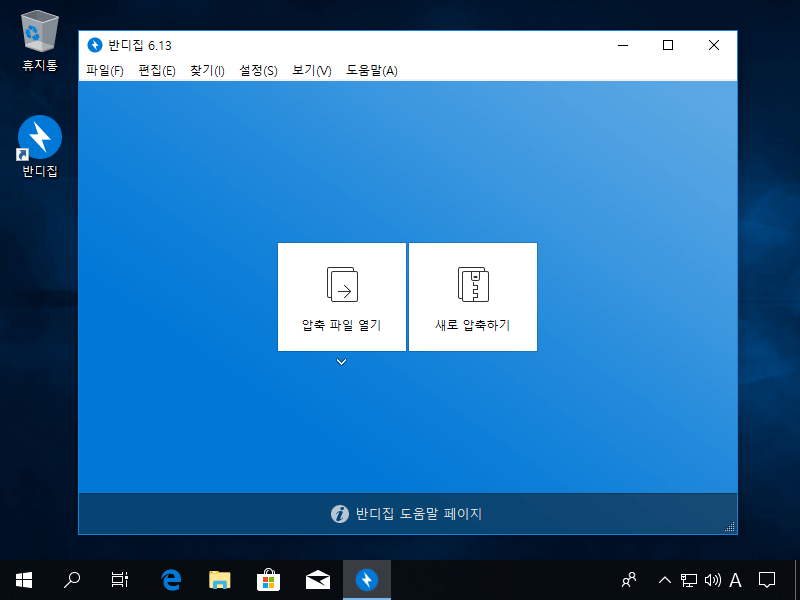Launch Microsoft Edge from the taskbar
Image resolution: width=800 pixels, height=600 pixels.
171,579
